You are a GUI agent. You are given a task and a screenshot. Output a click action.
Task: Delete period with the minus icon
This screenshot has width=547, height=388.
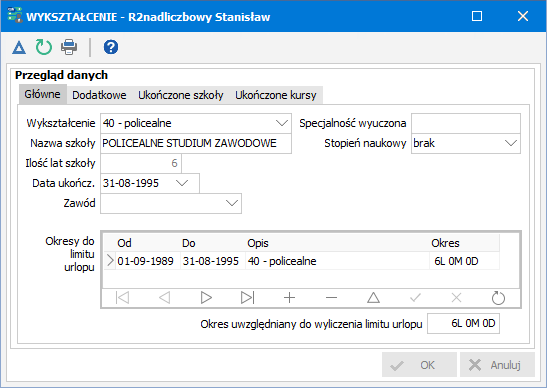pyautogui.click(x=331, y=298)
